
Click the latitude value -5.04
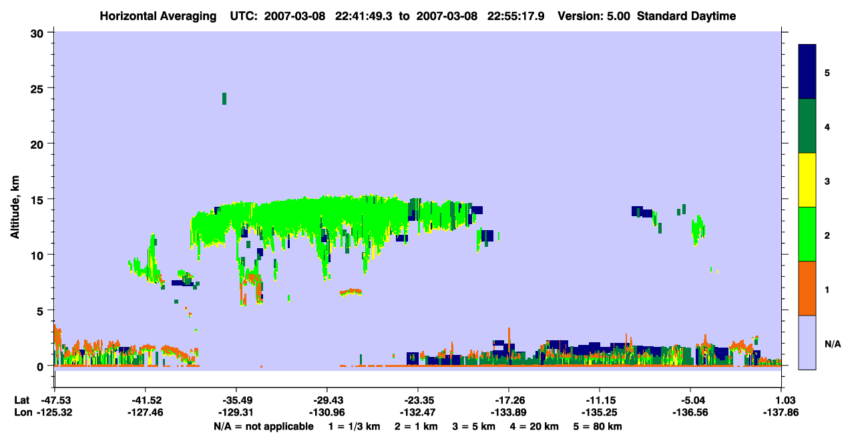690,400
